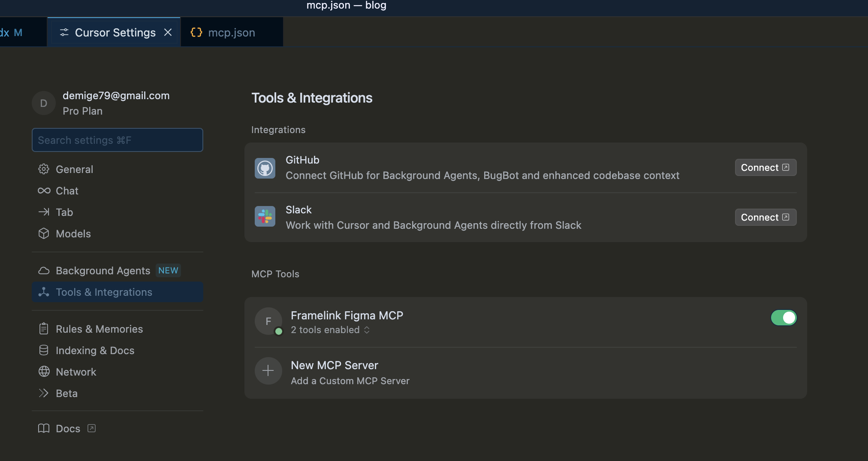Viewport: 868px width, 461px height.
Task: Click the NEW badge next to Background Agents
Action: coord(168,270)
